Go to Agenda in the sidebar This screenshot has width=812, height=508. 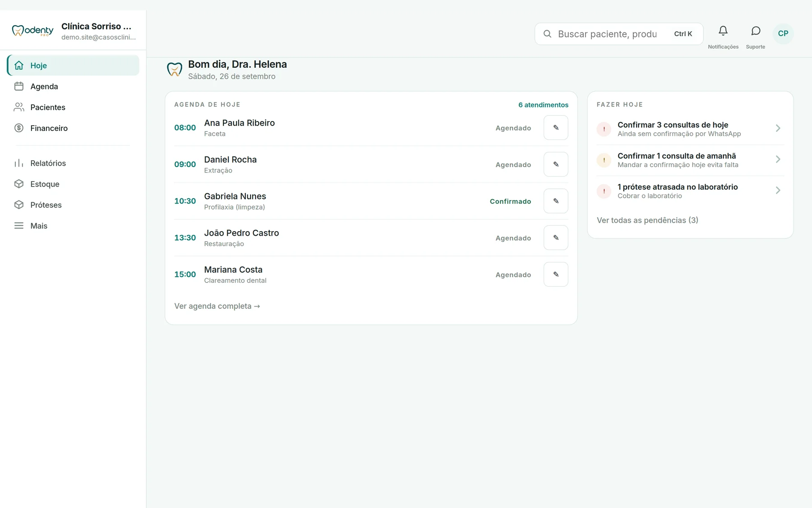(x=73, y=86)
